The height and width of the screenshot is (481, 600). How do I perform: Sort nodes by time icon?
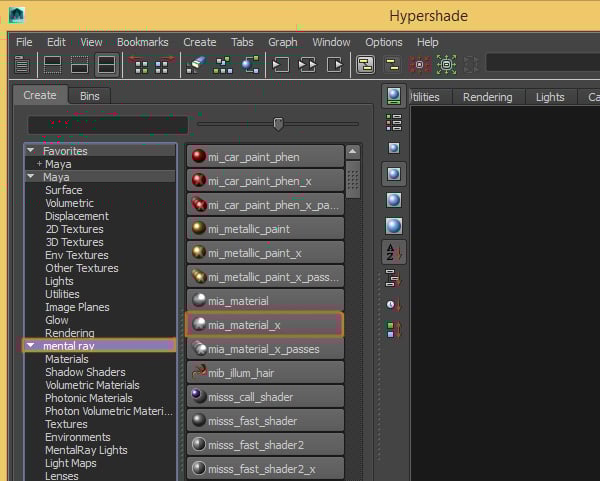point(394,305)
